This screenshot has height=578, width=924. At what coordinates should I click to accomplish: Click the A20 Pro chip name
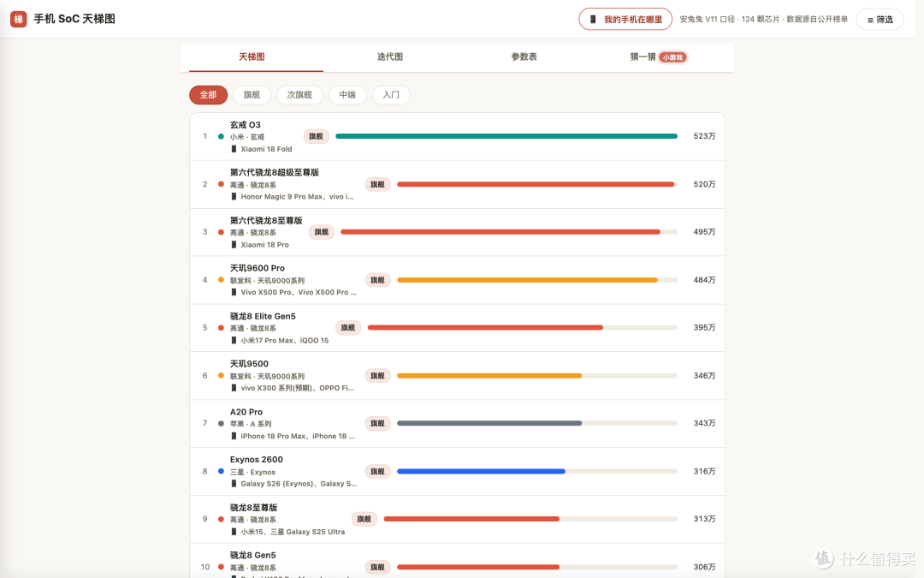[246, 412]
